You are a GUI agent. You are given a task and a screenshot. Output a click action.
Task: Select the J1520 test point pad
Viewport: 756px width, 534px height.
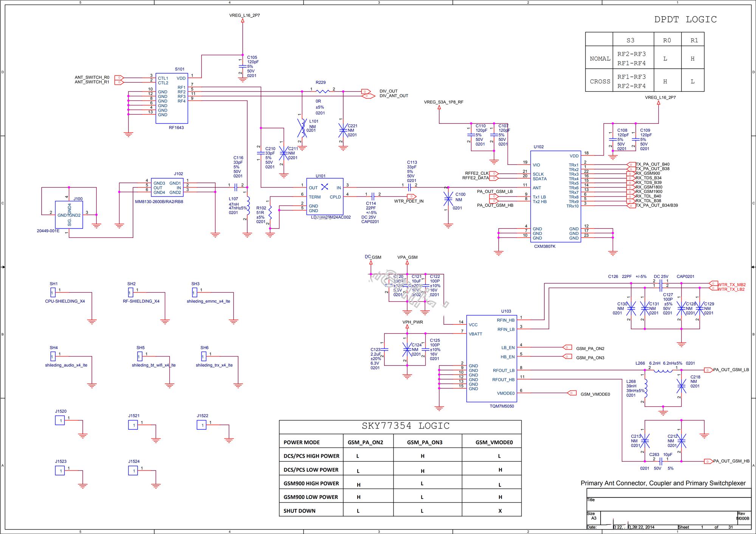(60, 420)
